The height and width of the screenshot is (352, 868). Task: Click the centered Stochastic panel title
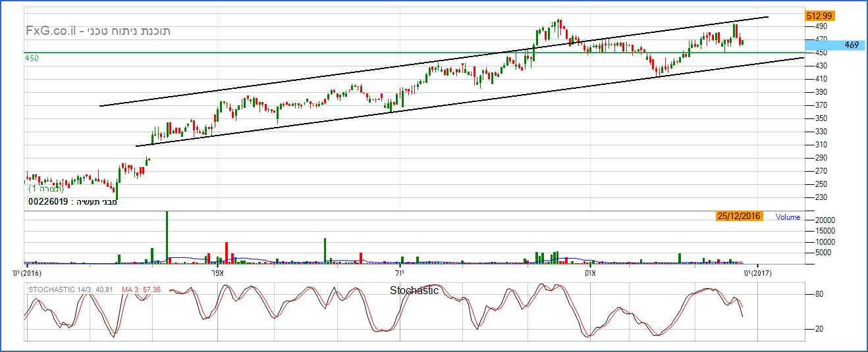pos(414,290)
